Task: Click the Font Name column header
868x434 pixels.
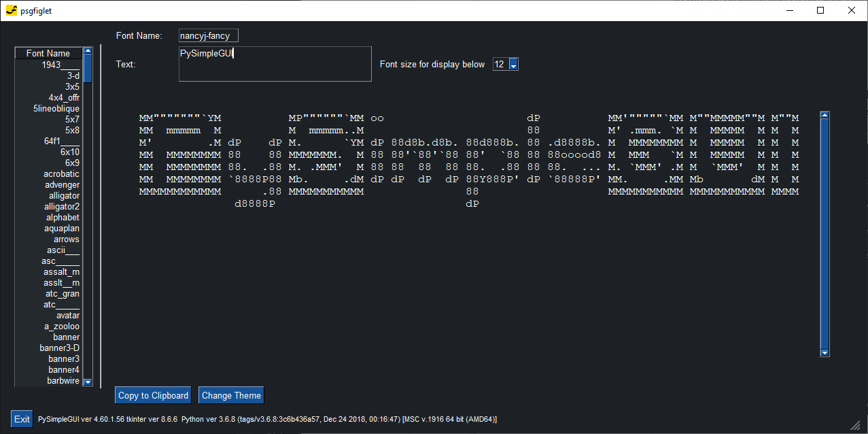Action: click(48, 53)
